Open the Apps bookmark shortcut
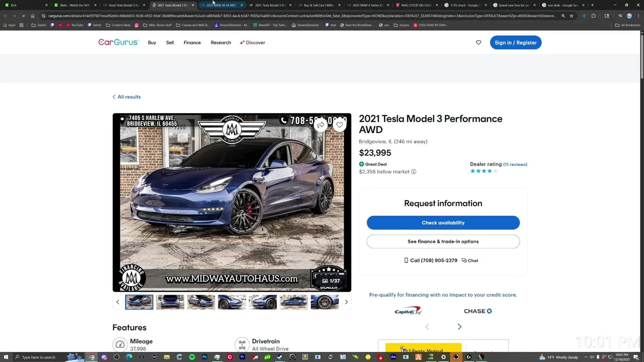 coord(10,25)
